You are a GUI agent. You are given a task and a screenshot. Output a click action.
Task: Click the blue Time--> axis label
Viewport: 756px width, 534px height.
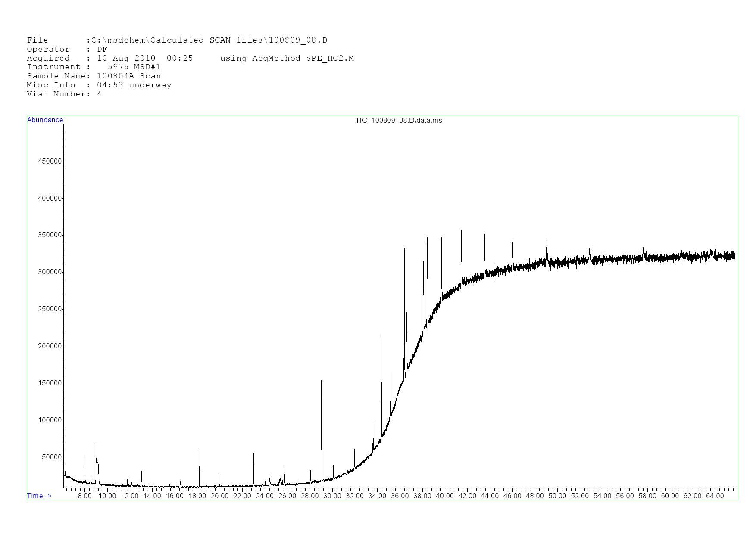39,496
